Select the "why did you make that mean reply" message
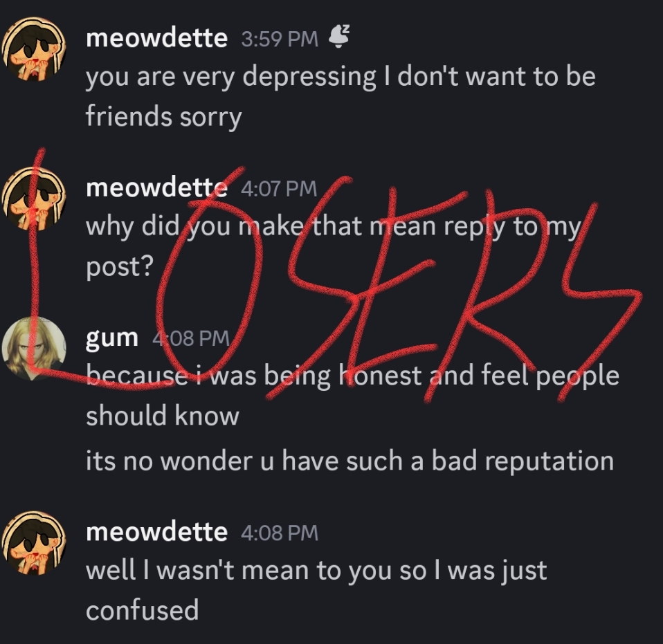The height and width of the screenshot is (644, 663). click(x=334, y=246)
